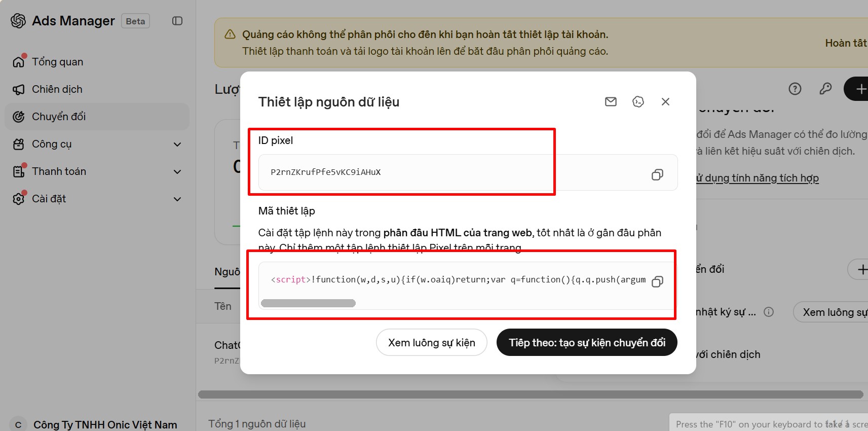Click the OpenAI logo in Ads Manager header
This screenshot has width=868, height=431.
[18, 21]
